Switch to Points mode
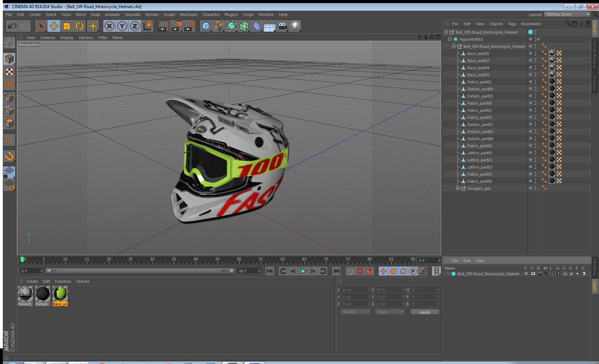 9,98
